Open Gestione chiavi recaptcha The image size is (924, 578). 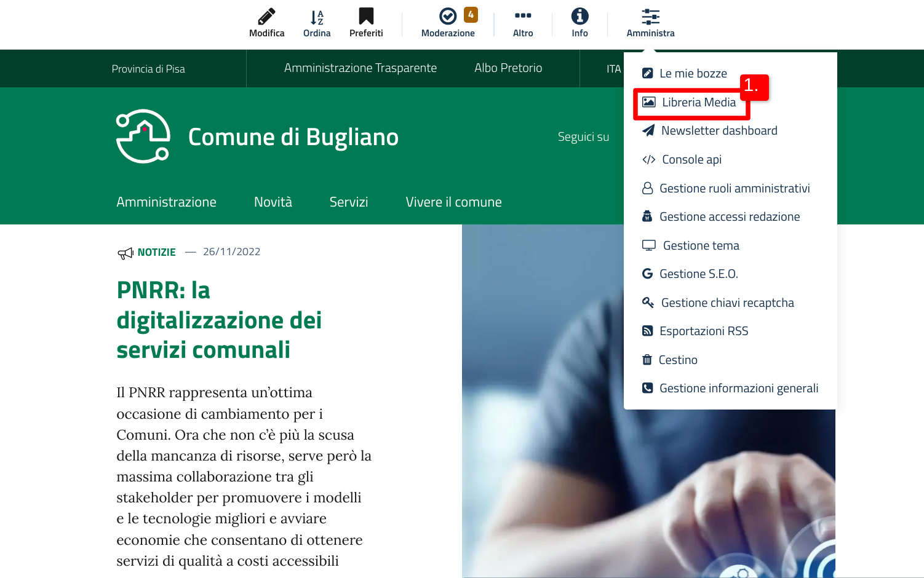727,303
